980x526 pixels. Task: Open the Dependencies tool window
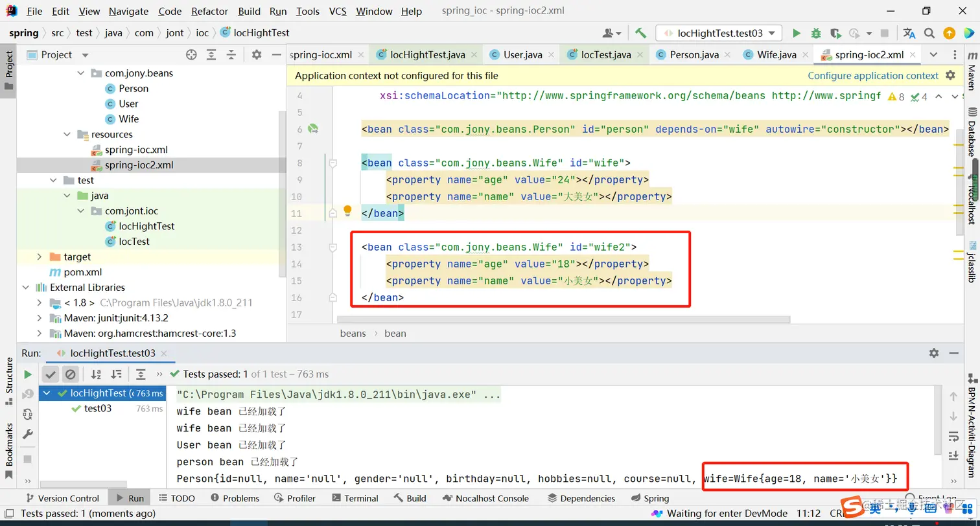581,498
